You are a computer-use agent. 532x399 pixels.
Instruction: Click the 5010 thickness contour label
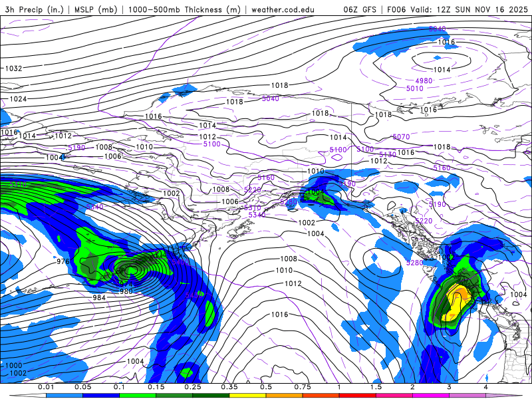[414, 88]
